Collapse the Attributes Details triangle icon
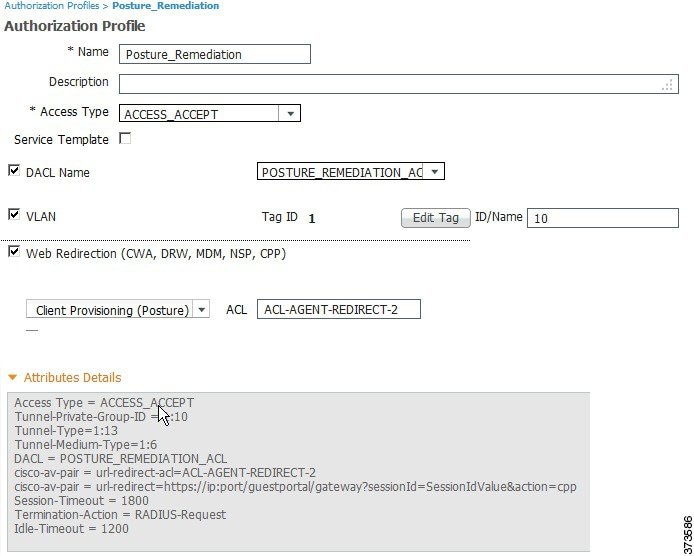This screenshot has width=694, height=556. 12,378
